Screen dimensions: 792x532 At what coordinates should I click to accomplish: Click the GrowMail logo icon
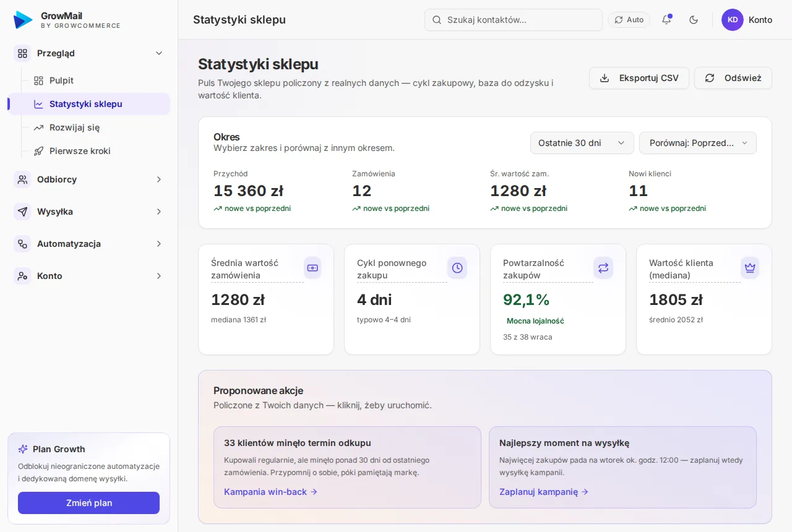(23, 20)
